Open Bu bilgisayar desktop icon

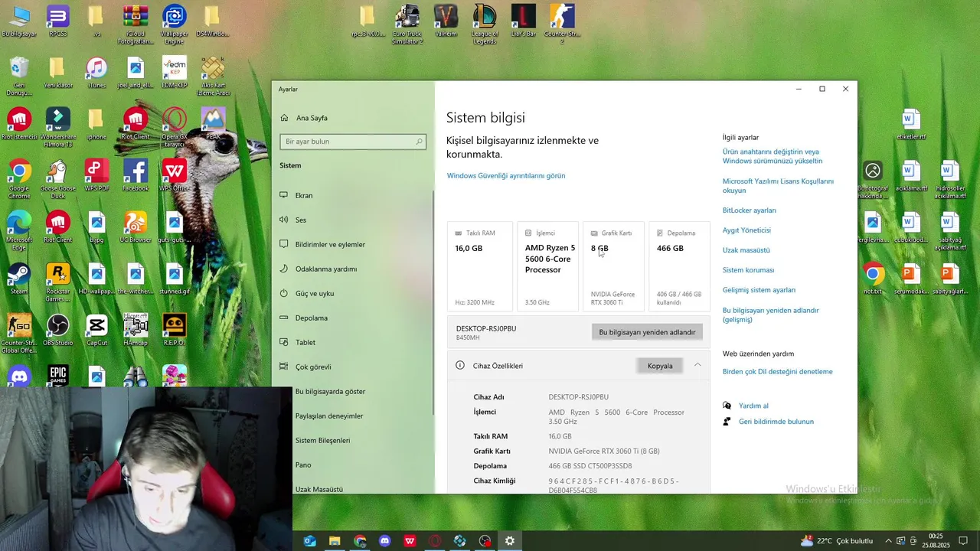pos(19,21)
